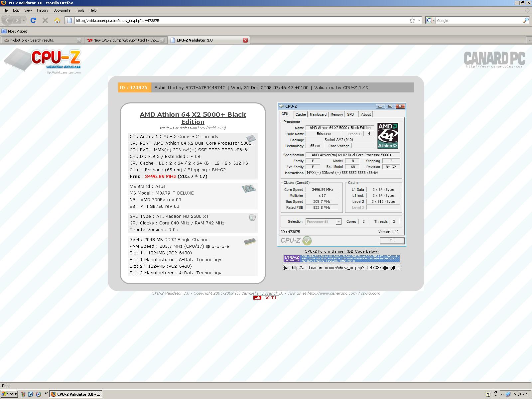Bookmark this page with the star icon
This screenshot has width=532, height=399.
412,20
